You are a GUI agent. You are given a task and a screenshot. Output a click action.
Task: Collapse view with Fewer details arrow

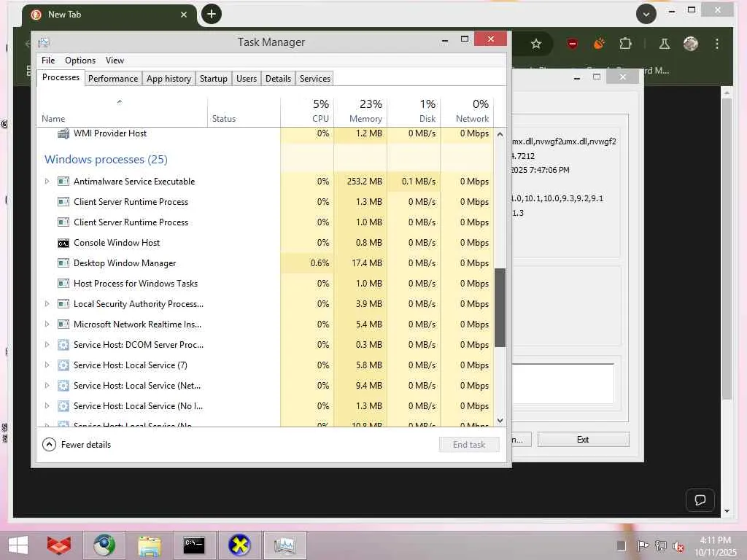click(49, 445)
